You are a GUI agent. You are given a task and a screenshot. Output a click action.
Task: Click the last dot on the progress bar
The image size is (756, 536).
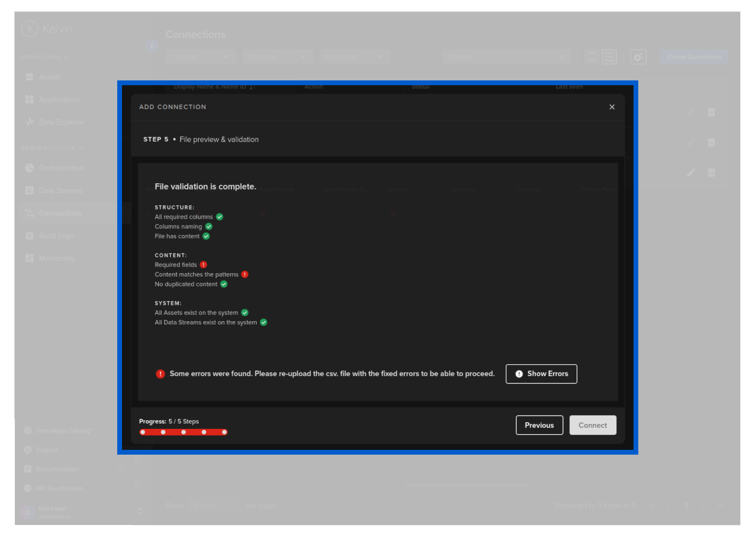point(224,432)
